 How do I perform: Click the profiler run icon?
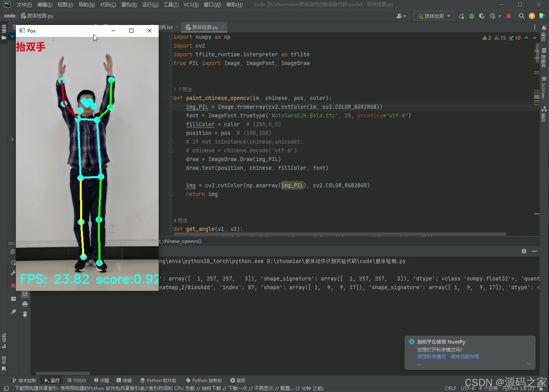point(492,16)
